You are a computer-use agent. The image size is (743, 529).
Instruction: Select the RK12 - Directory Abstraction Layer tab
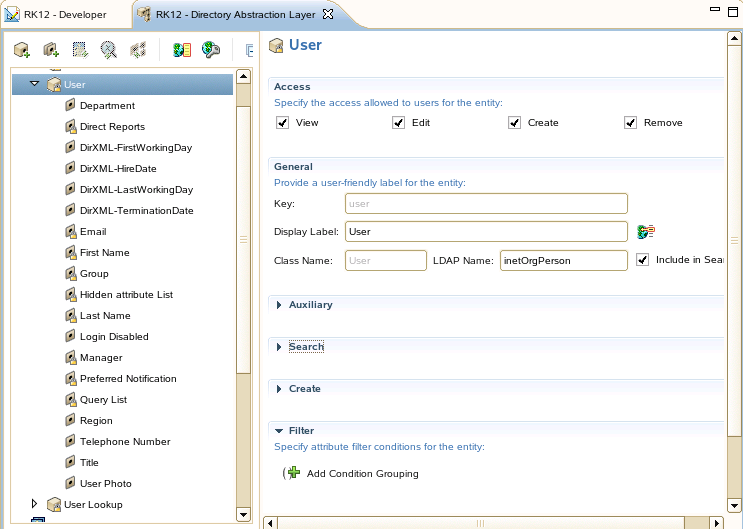point(235,14)
